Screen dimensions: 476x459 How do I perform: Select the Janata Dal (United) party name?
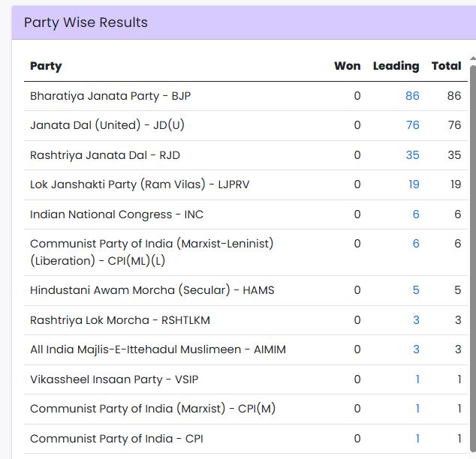coord(107,125)
